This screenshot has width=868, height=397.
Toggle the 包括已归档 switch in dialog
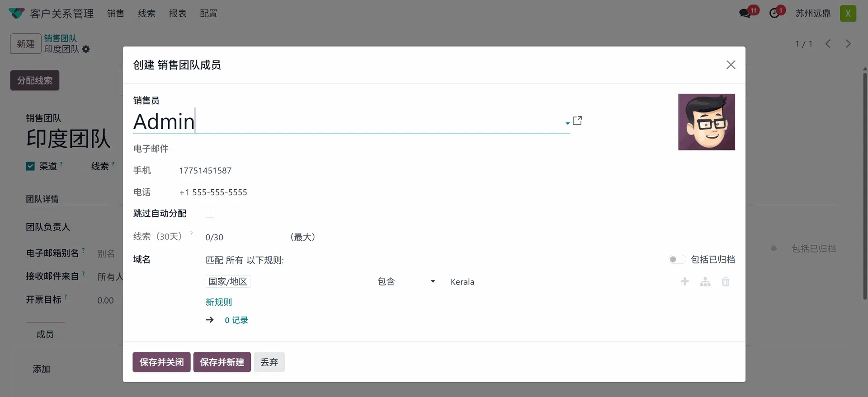coord(677,259)
